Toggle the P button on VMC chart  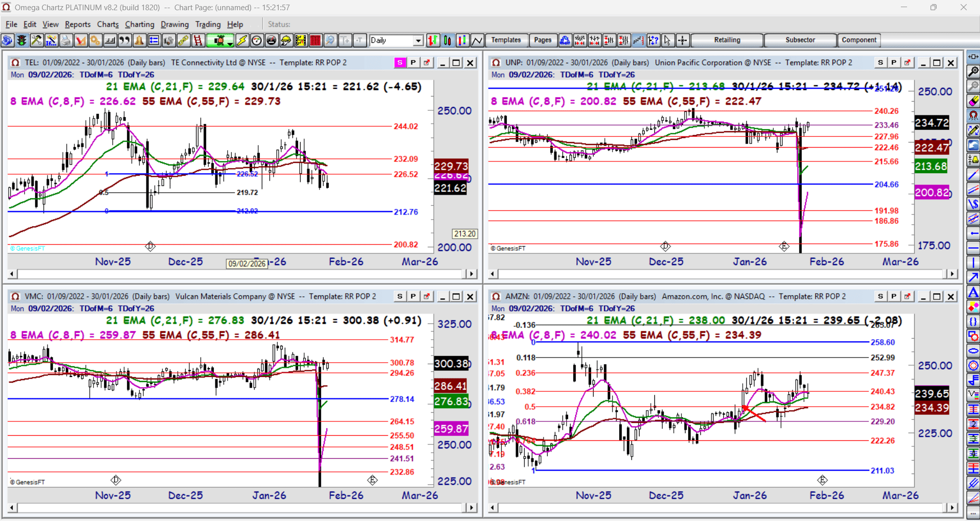pos(413,296)
